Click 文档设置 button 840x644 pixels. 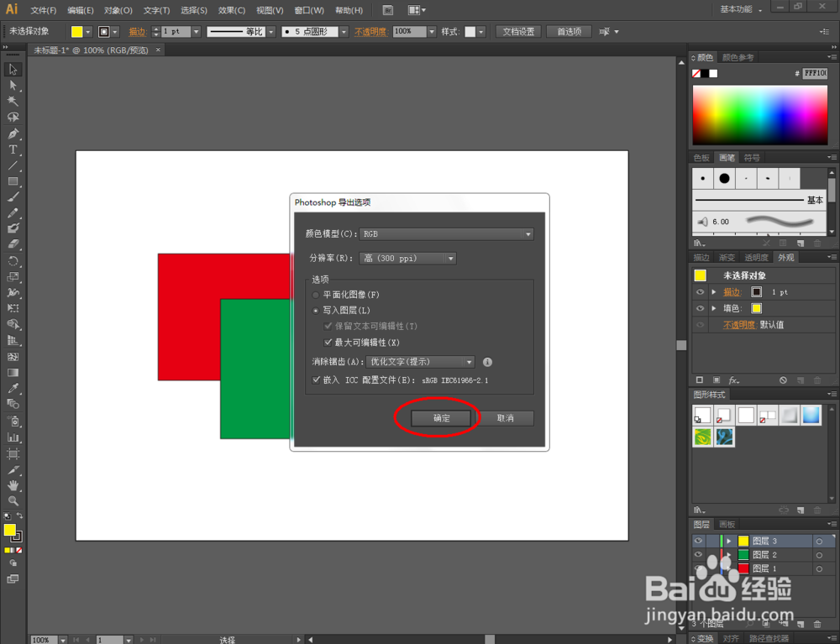[518, 32]
